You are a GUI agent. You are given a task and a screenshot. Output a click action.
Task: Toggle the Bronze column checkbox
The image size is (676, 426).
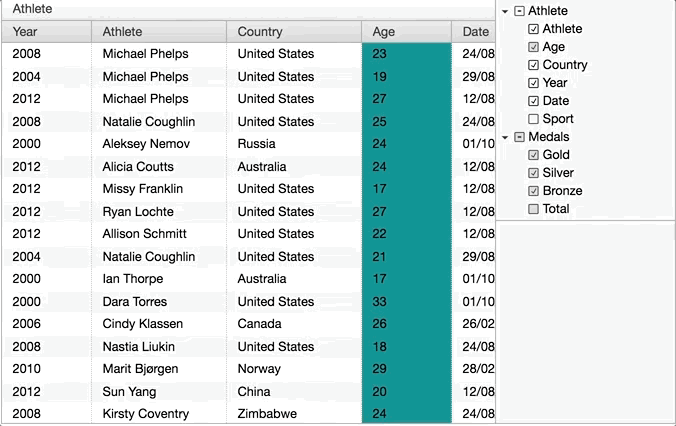pyautogui.click(x=533, y=191)
